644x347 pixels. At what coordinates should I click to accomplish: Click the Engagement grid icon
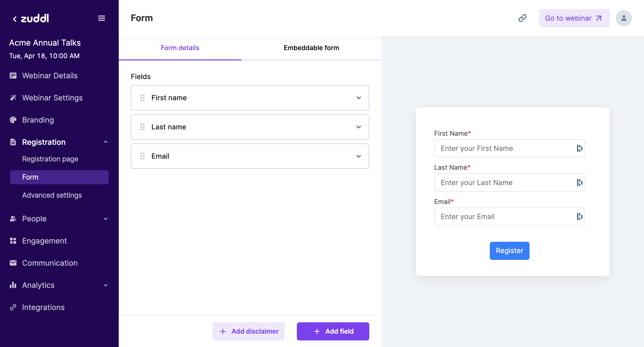point(13,241)
